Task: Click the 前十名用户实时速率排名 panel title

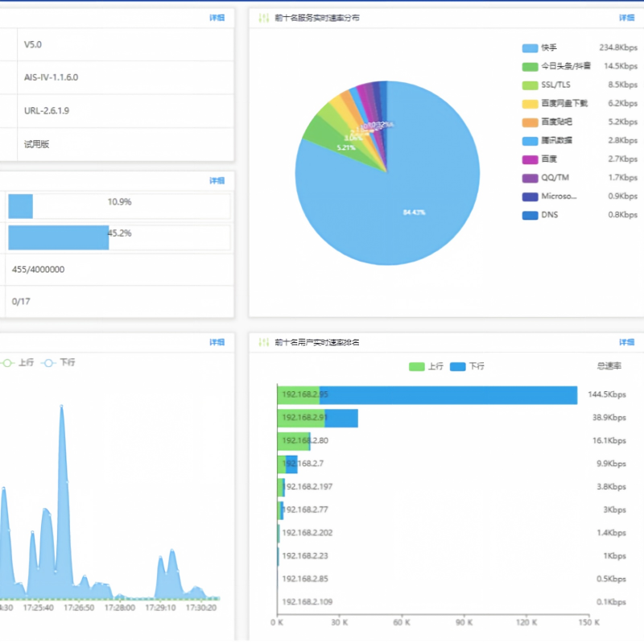Action: (x=317, y=342)
